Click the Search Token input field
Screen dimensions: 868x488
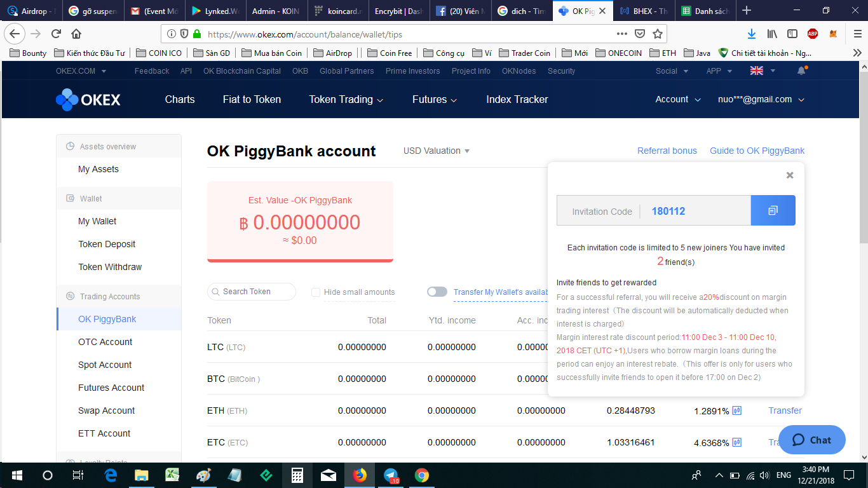tap(252, 292)
